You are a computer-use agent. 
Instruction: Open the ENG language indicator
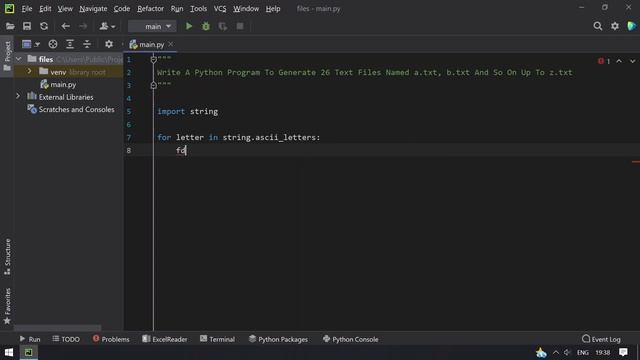(582, 352)
